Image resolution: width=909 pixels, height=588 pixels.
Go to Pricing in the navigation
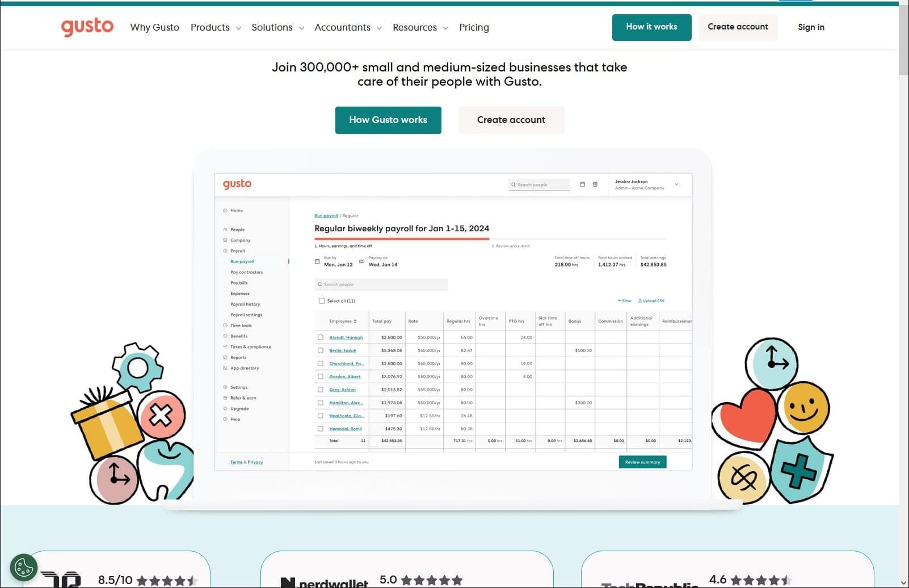click(474, 27)
